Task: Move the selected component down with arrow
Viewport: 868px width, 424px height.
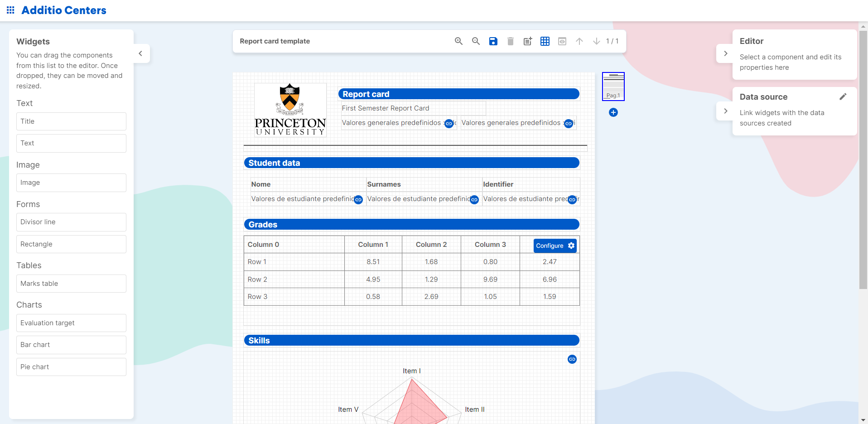Action: [596, 41]
